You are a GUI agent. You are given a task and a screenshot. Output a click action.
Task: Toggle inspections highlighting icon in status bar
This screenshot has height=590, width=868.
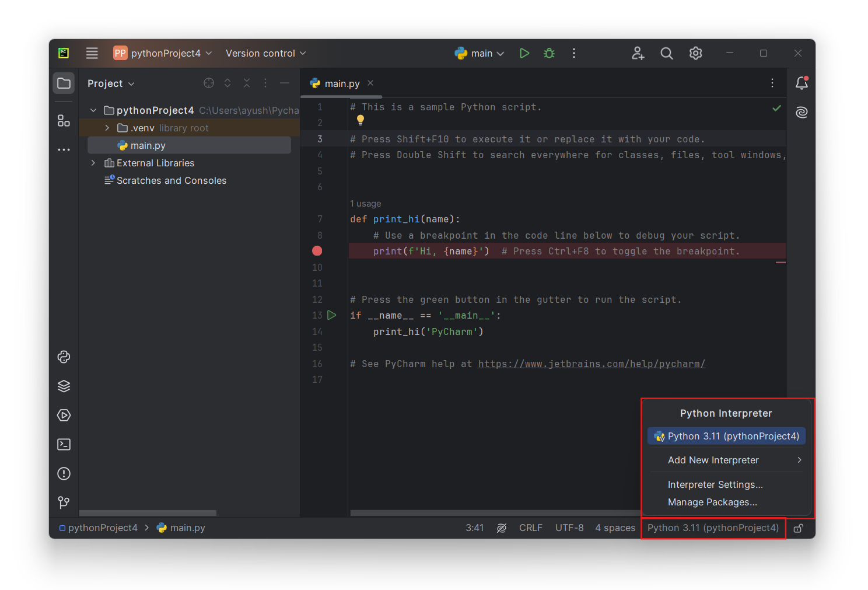click(501, 528)
